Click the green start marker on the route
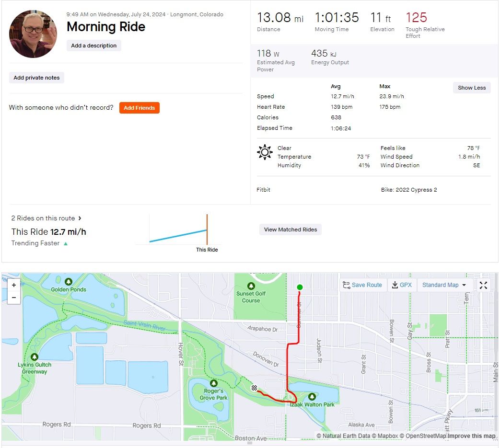Viewport: 500px width, 448px height. click(x=300, y=287)
